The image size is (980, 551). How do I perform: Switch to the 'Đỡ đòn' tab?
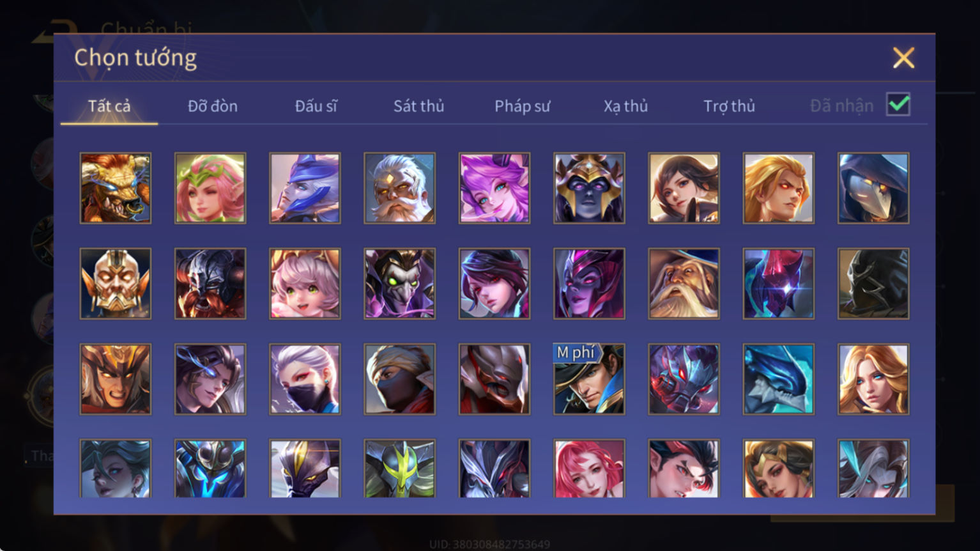coord(213,106)
